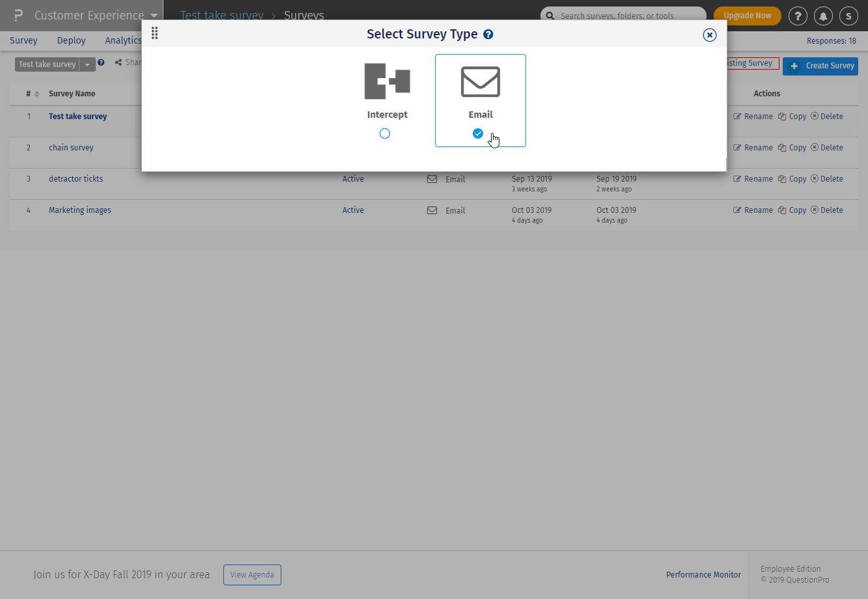Click the Employee Edition footer text
This screenshot has width=868, height=599.
[791, 569]
